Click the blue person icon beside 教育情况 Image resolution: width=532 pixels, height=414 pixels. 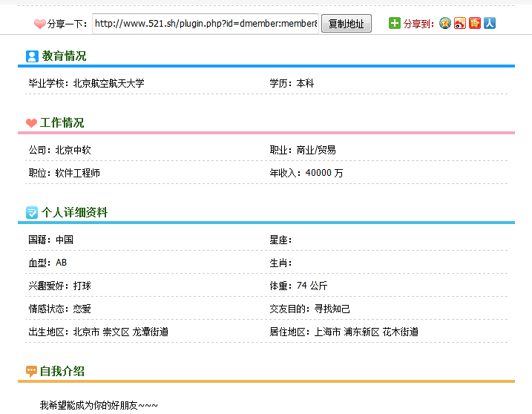[32, 56]
